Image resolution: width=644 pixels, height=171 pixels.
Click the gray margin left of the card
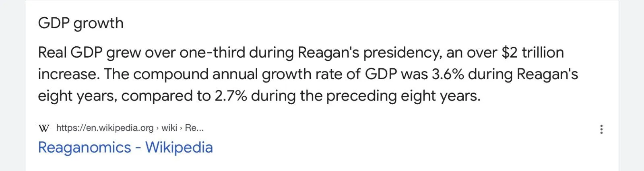point(12,85)
